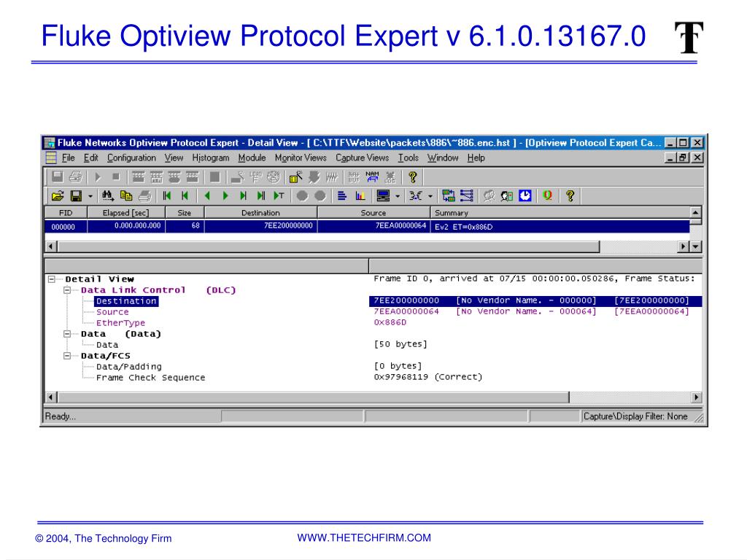The image size is (747, 560).
Task: Open a capture file with the yellow folder icon
Action: [58, 195]
